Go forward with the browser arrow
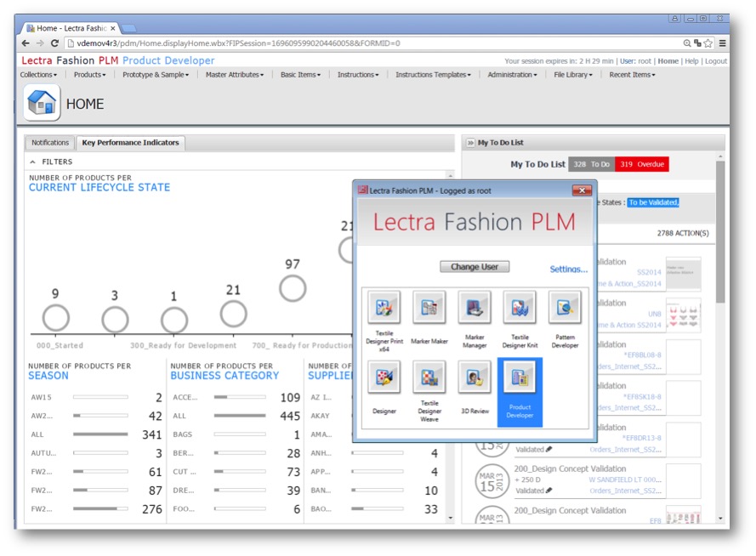The width and height of the screenshot is (756, 556). point(40,43)
